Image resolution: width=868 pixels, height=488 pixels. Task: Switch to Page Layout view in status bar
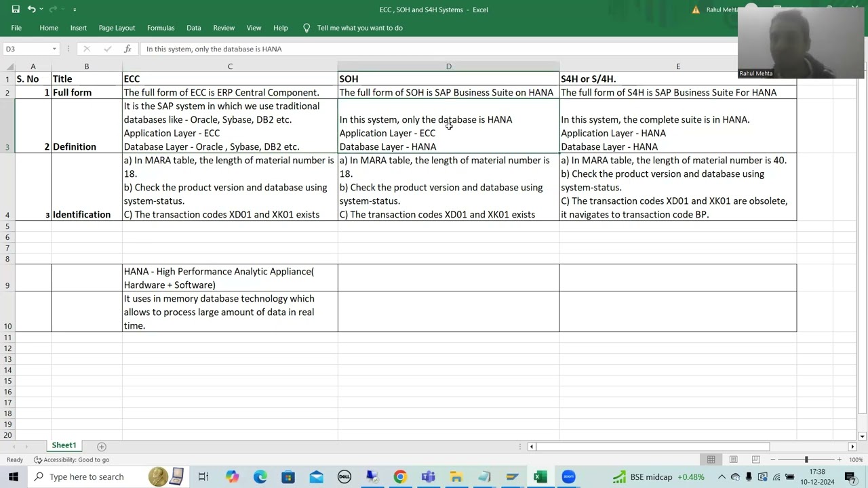(x=733, y=460)
